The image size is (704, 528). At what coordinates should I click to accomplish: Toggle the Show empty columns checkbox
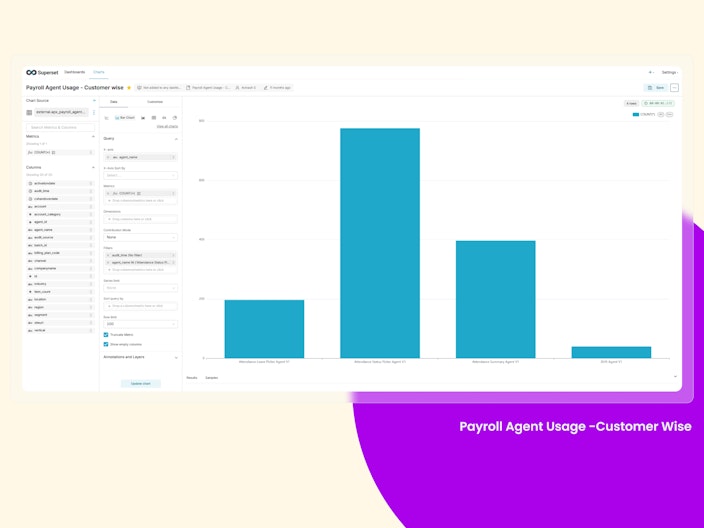pyautogui.click(x=106, y=344)
